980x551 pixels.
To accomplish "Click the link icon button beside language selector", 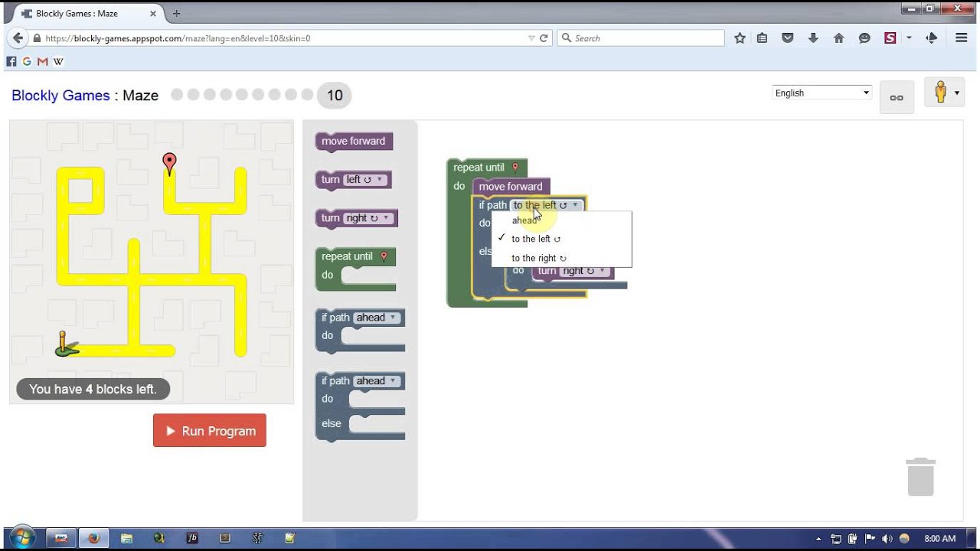I will coord(897,97).
